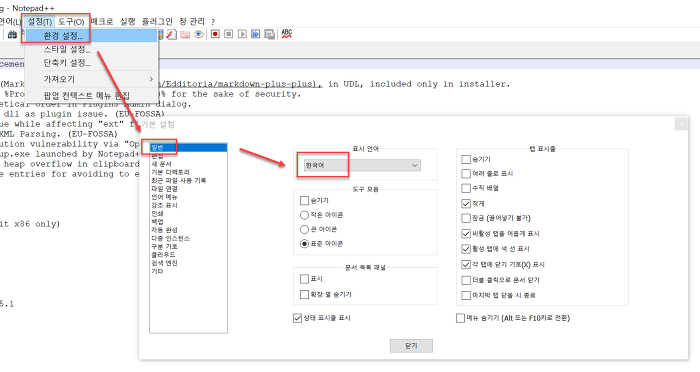Click the red folder panel icon in toolbar
This screenshot has height=372, width=700.
(x=185, y=34)
